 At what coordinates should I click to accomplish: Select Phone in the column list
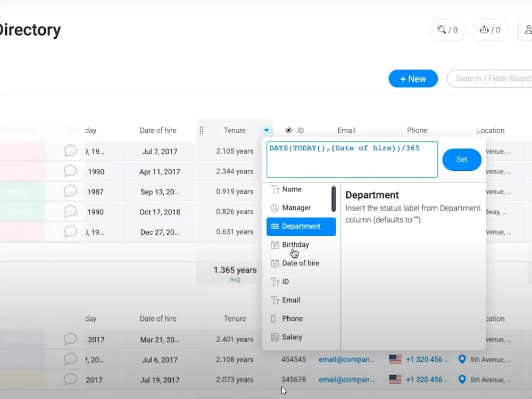(301, 319)
